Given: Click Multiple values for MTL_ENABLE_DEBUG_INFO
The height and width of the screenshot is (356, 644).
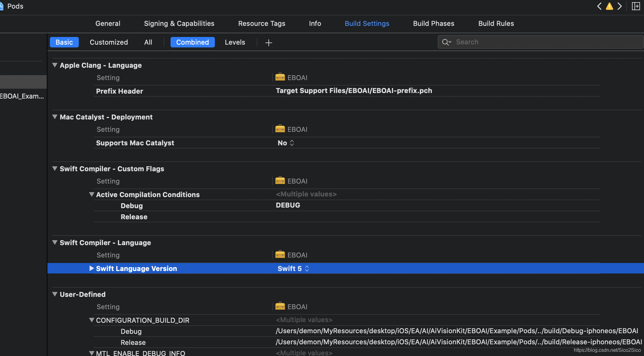Looking at the screenshot, I should click(x=304, y=353).
